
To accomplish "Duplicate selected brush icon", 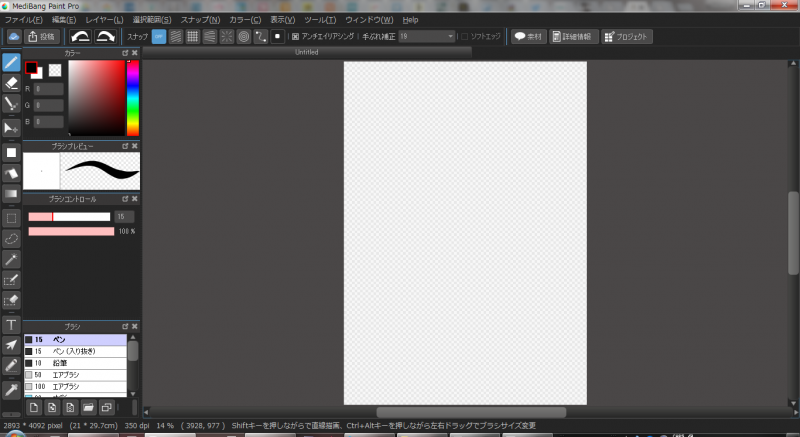I will coord(107,407).
